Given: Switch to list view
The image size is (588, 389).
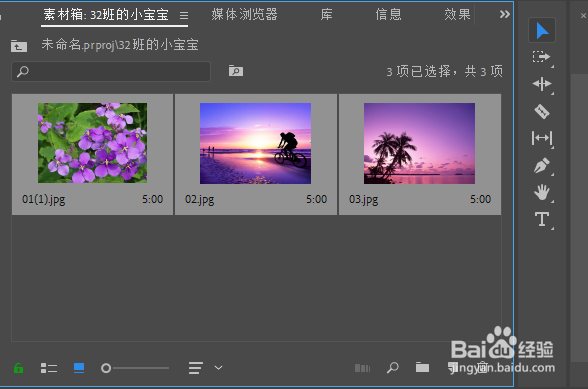Looking at the screenshot, I should coord(49,368).
